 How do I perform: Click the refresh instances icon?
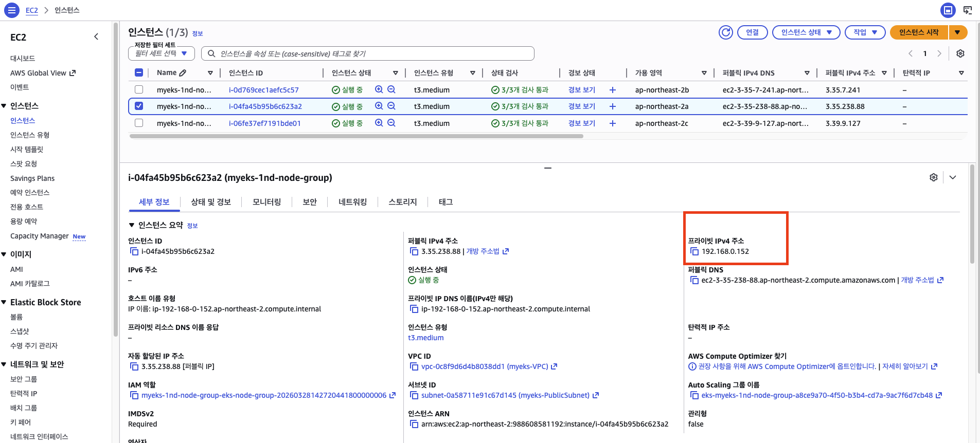(x=725, y=32)
